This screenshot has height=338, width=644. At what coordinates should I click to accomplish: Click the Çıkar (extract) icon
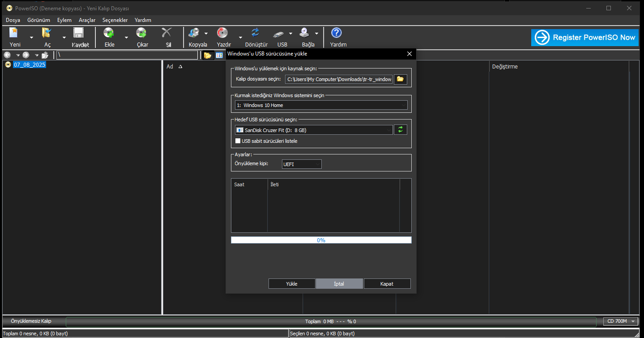(x=141, y=33)
